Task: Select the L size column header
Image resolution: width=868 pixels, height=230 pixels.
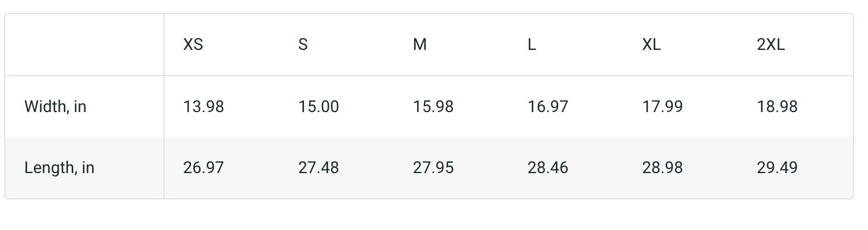Action: click(x=532, y=45)
